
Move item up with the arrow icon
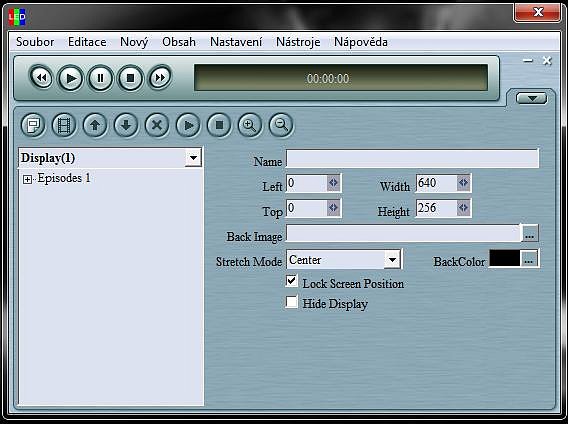coord(95,125)
